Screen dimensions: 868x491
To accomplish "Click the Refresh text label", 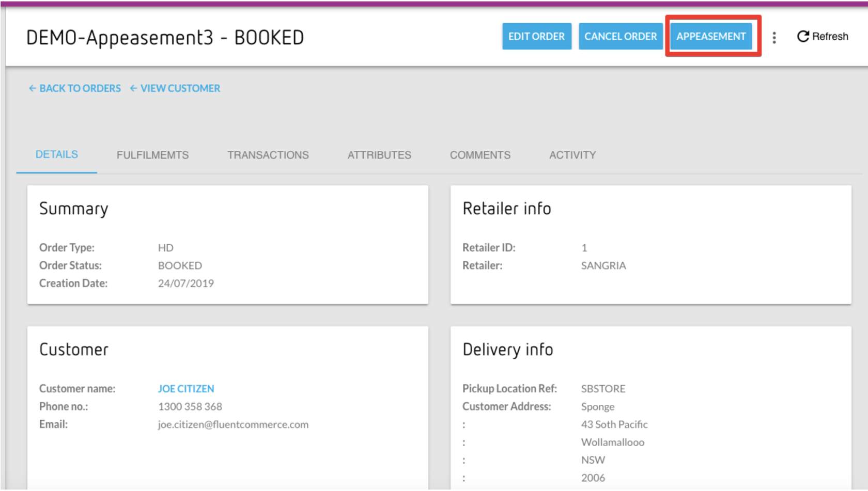I will pos(830,36).
